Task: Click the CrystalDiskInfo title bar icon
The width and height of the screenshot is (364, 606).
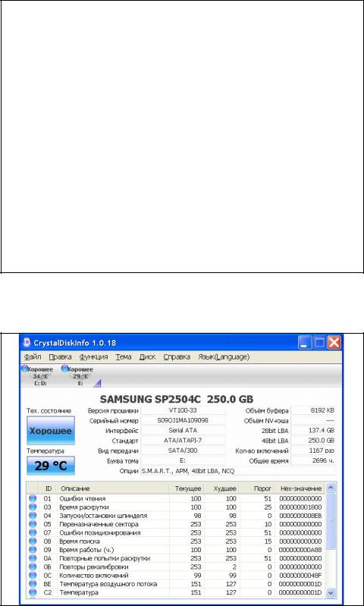Action: tap(27, 342)
